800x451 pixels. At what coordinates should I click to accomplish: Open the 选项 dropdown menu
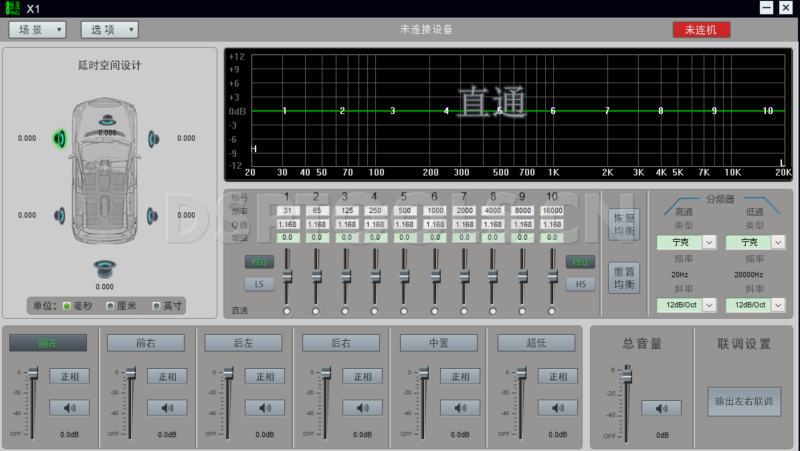[109, 30]
